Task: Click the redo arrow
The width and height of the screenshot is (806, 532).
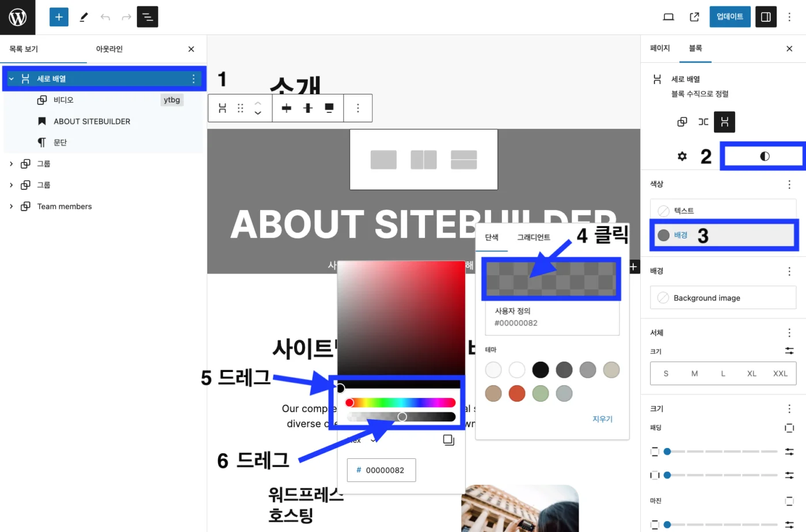Action: [x=126, y=17]
